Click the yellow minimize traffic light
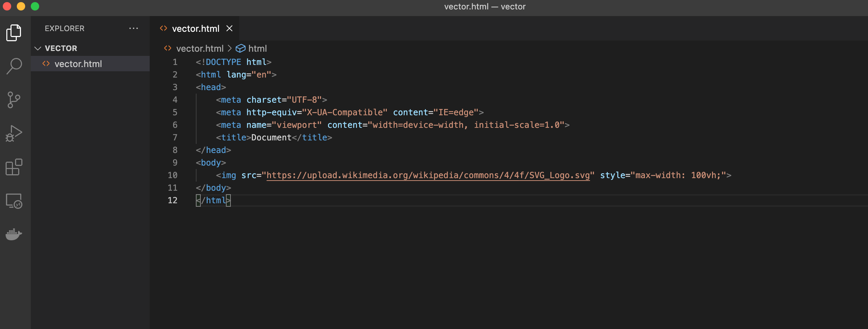This screenshot has height=329, width=868. 21,6
